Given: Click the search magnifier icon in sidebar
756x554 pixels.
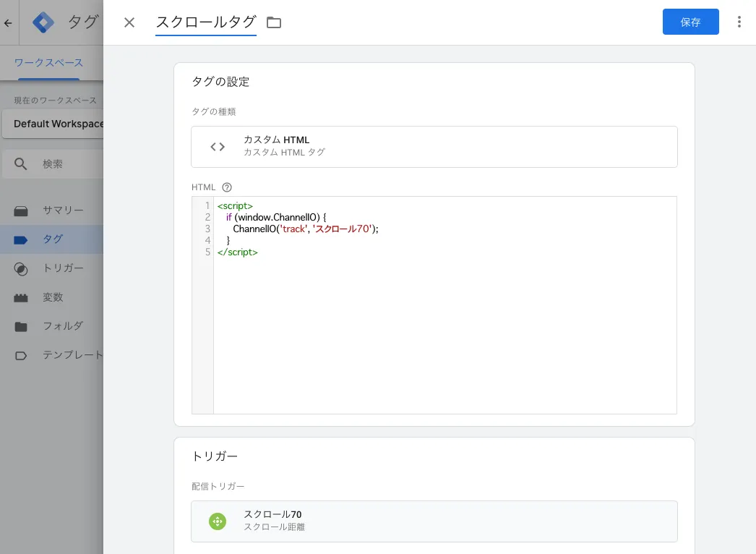Looking at the screenshot, I should click(21, 164).
